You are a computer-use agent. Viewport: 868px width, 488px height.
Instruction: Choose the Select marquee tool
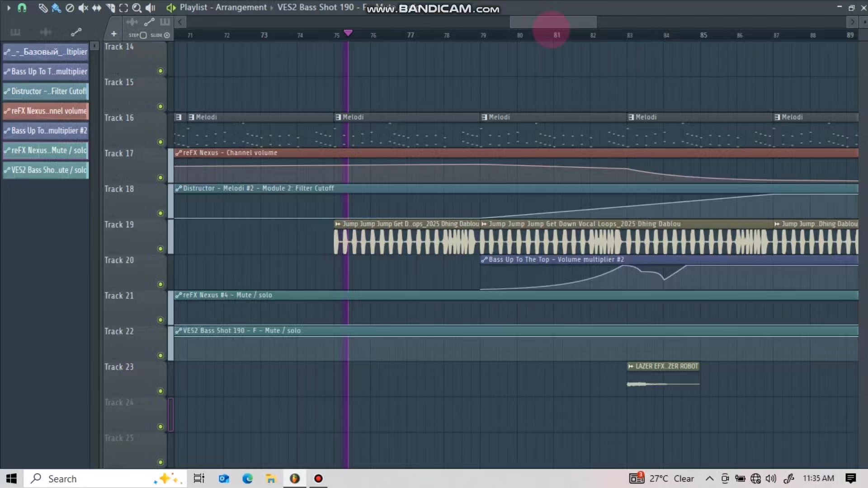(x=123, y=8)
